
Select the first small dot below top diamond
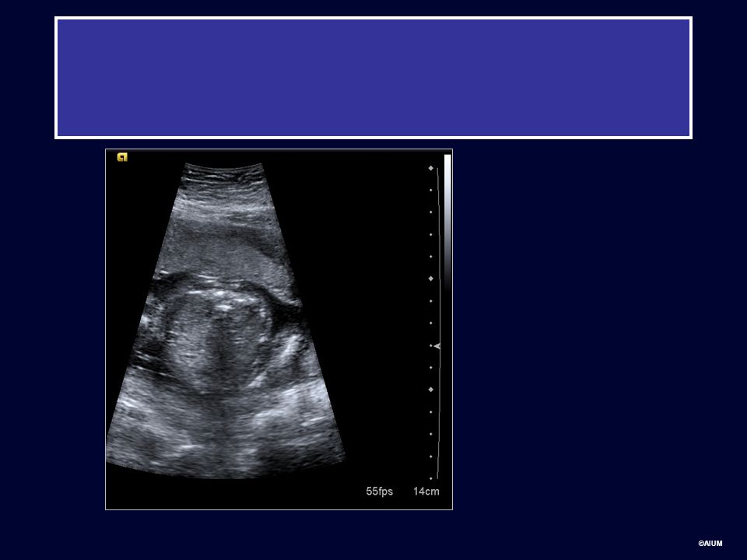431,190
